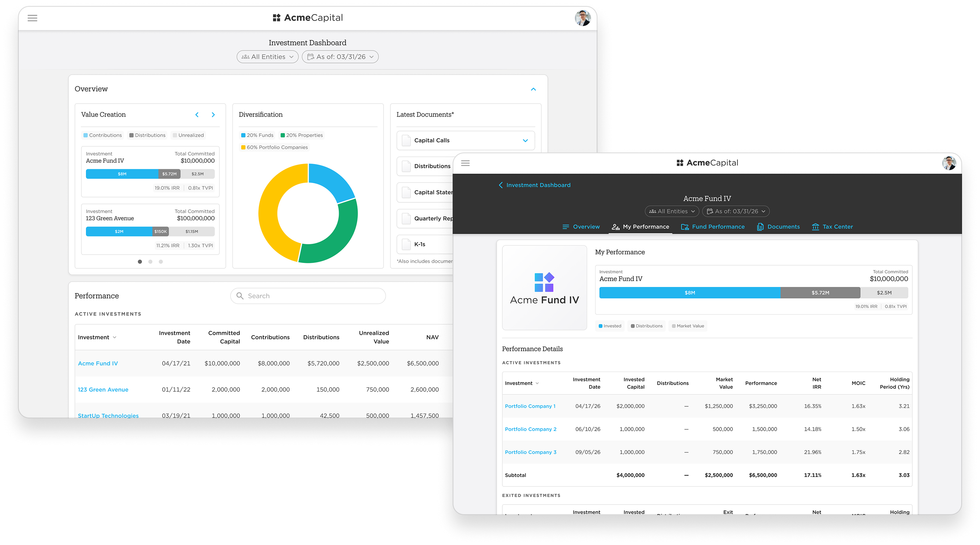Sort by Investment column in dashboard table
The height and width of the screenshot is (545, 980).
pyautogui.click(x=97, y=337)
